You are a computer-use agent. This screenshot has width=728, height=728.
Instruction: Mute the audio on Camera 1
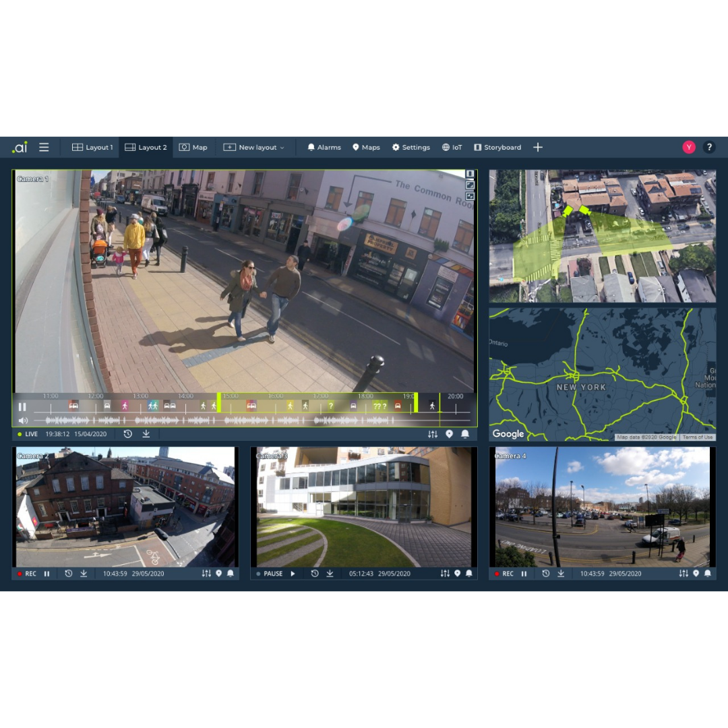tap(22, 421)
